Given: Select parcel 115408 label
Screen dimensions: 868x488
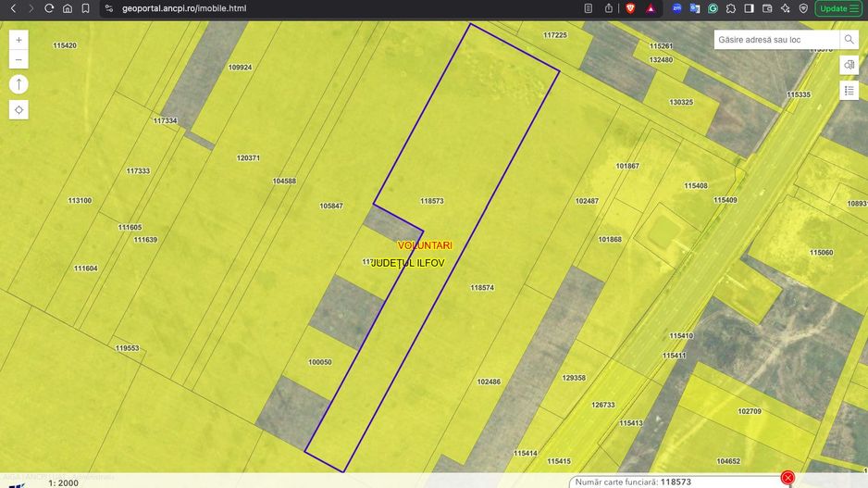Looking at the screenshot, I should pyautogui.click(x=695, y=185).
